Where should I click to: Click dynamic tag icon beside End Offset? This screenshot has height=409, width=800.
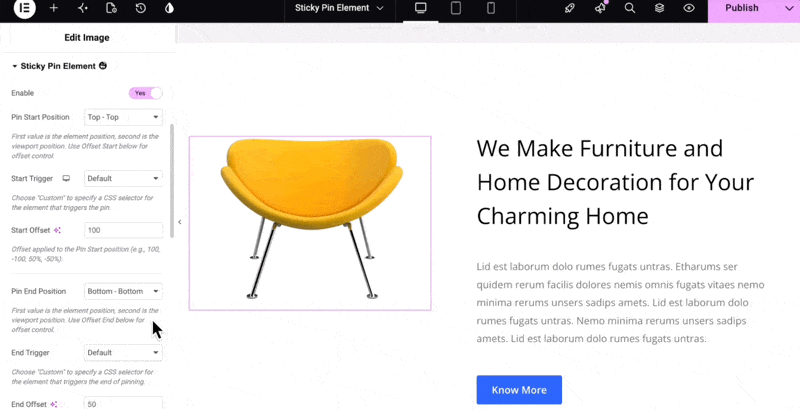(54, 404)
